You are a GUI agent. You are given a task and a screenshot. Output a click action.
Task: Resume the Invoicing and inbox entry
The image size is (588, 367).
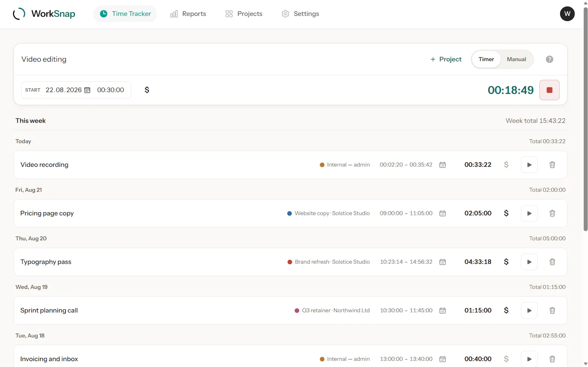pos(529,359)
